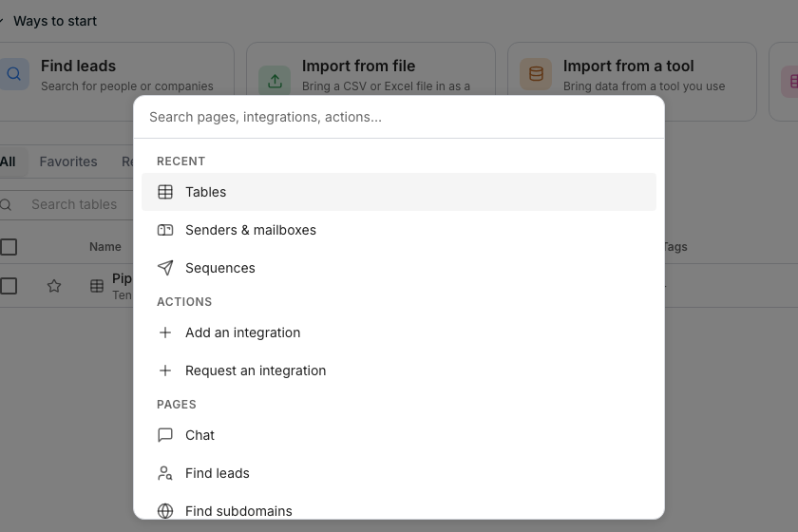Click the table icon in the first table row
The image size is (798, 532).
(97, 286)
